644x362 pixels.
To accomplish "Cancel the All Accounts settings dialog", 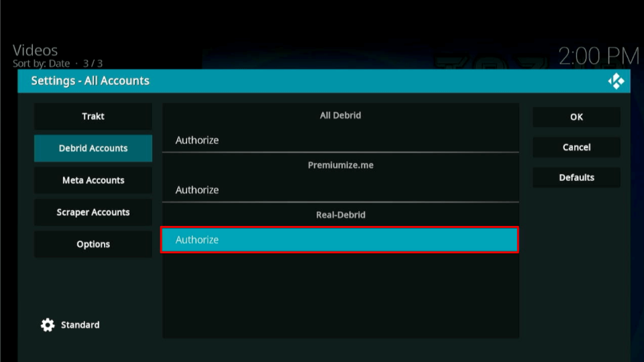I will (x=577, y=147).
